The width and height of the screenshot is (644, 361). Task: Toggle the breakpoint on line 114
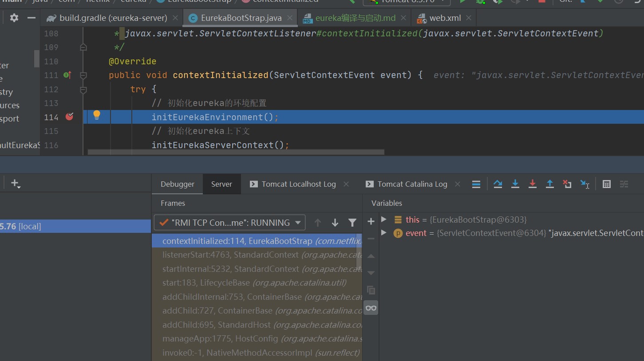click(x=69, y=117)
